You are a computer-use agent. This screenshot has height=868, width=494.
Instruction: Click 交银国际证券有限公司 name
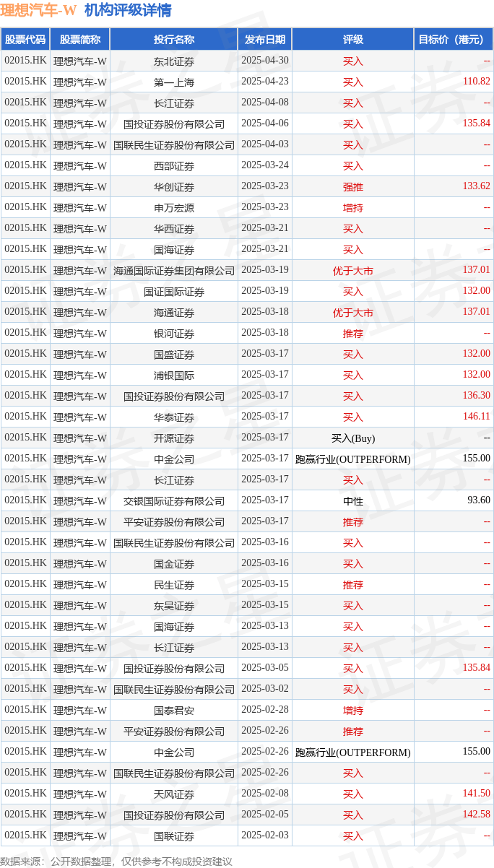click(x=174, y=501)
